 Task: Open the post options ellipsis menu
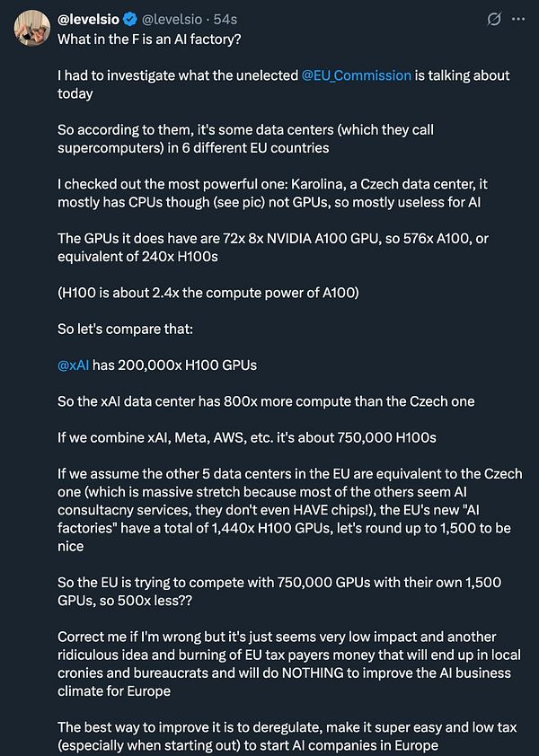[519, 20]
